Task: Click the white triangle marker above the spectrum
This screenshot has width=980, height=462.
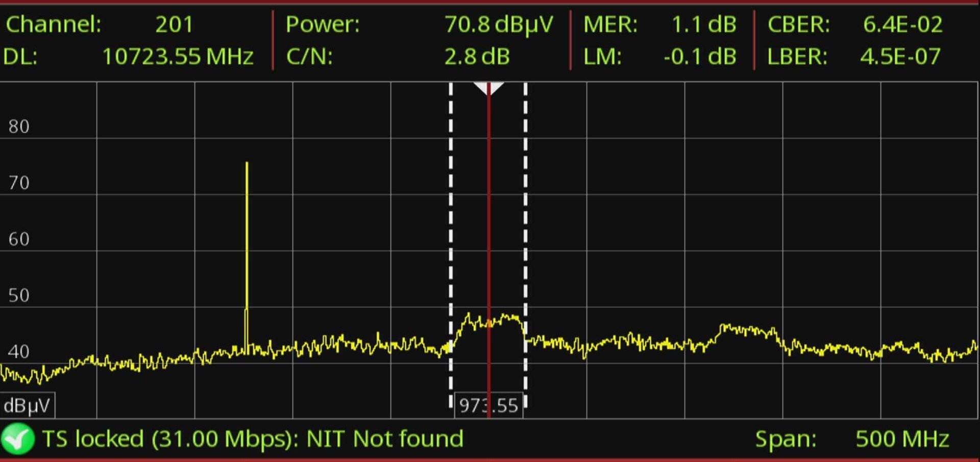Action: click(x=488, y=88)
